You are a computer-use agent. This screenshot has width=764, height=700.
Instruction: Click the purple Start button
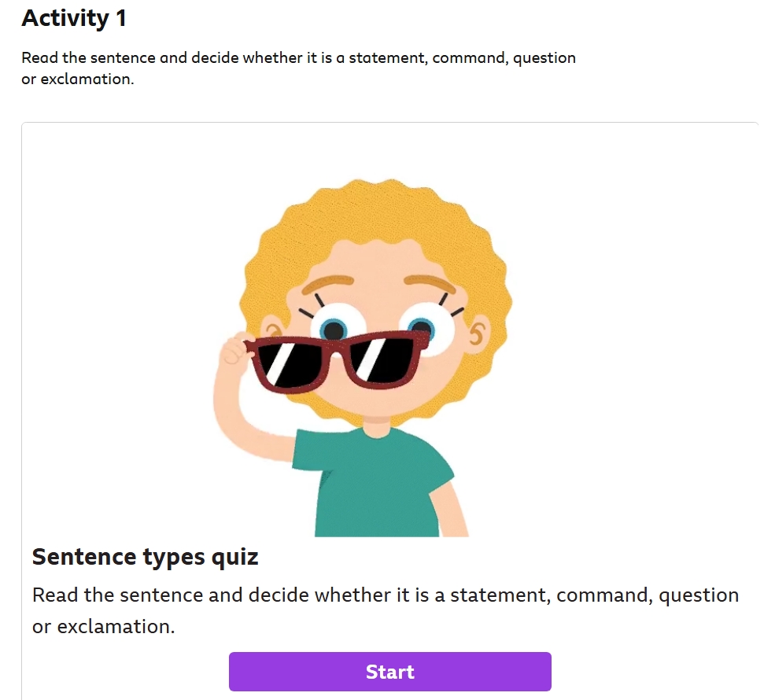tap(389, 671)
